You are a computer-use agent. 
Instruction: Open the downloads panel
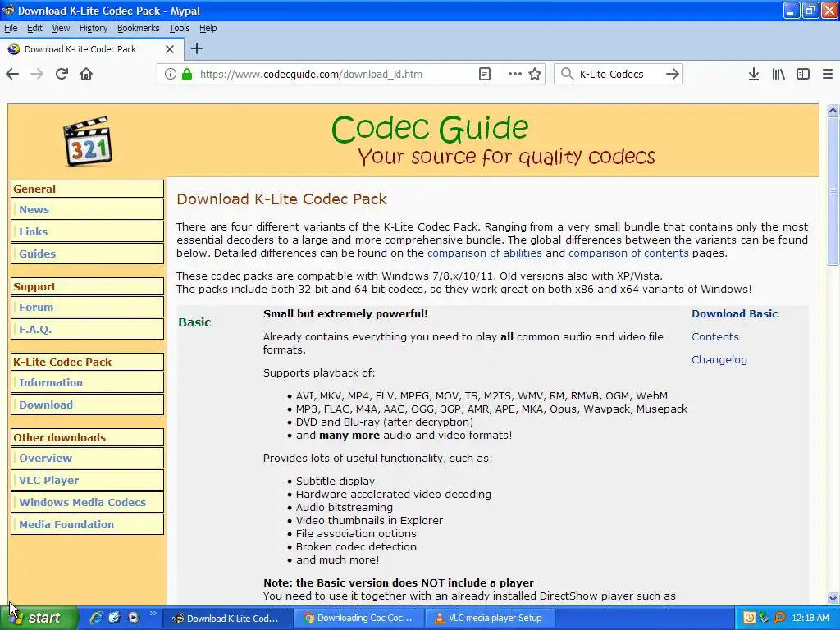point(754,74)
